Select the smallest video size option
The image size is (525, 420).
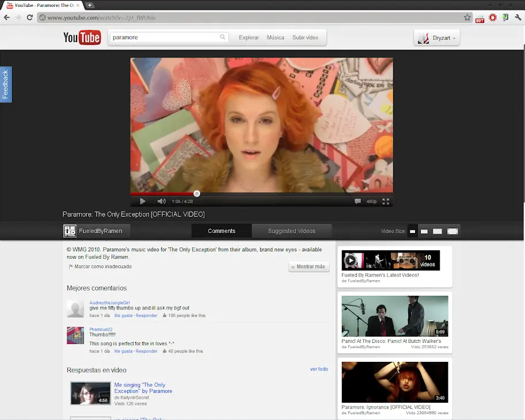tap(413, 231)
